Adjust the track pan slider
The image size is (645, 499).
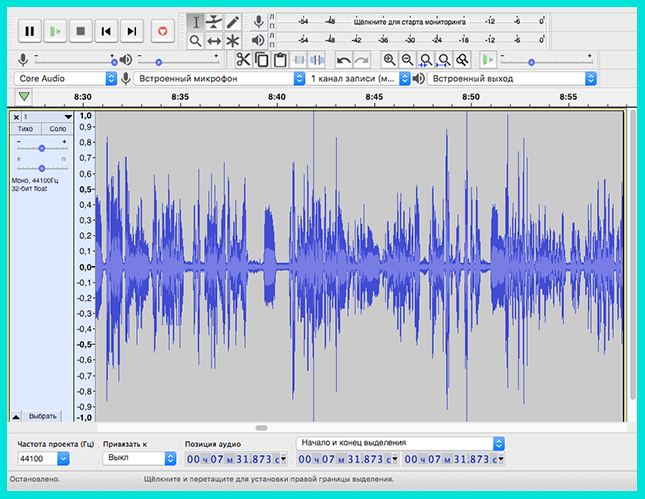(x=42, y=168)
